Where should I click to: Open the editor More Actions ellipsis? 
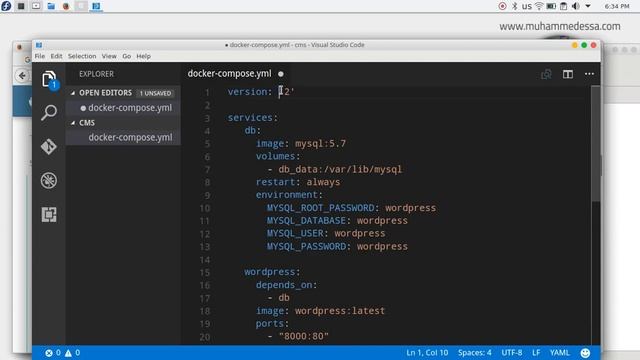589,74
